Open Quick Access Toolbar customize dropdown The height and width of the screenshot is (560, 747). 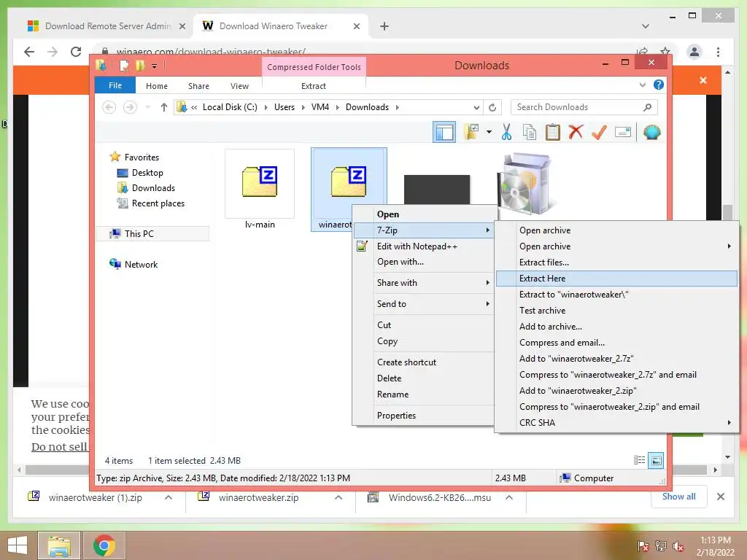(x=155, y=66)
